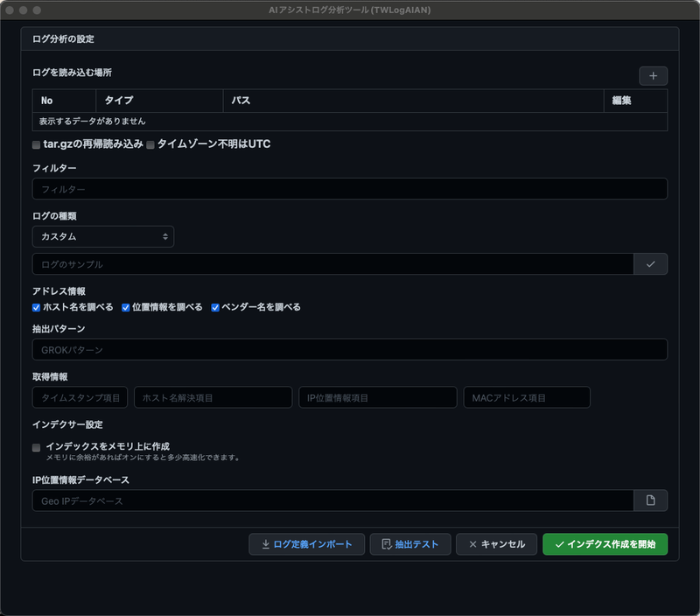This screenshot has width=700, height=616.
Task: Click the 抽出テスト button
Action: [409, 544]
